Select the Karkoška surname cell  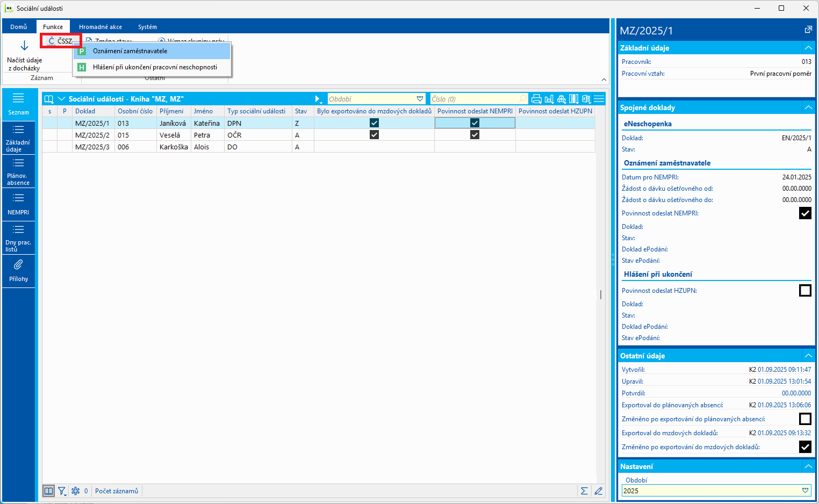[174, 147]
